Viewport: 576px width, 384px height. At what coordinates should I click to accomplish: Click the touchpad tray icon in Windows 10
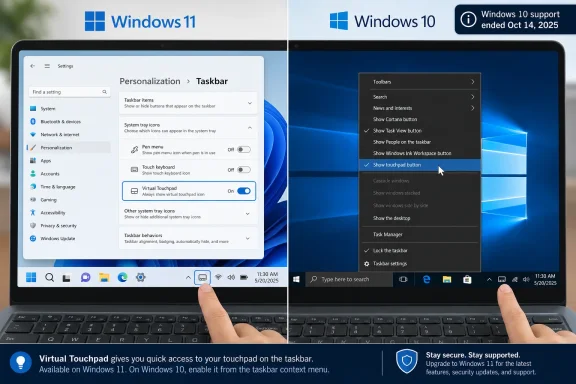click(x=502, y=279)
